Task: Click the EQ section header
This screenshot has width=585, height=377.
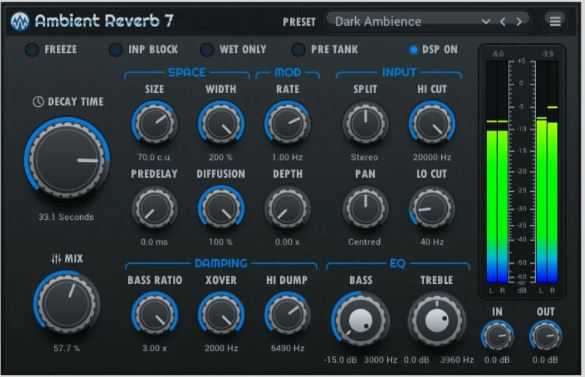Action: [x=397, y=264]
